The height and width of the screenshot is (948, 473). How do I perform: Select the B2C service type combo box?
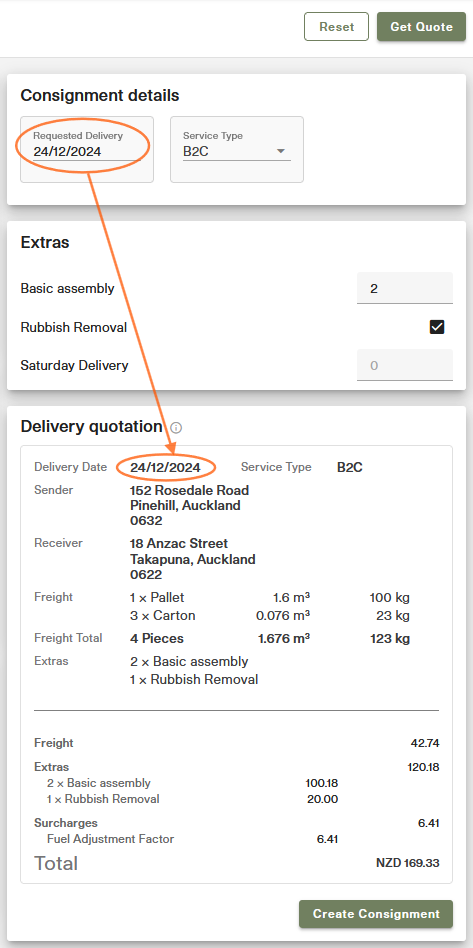tap(237, 149)
